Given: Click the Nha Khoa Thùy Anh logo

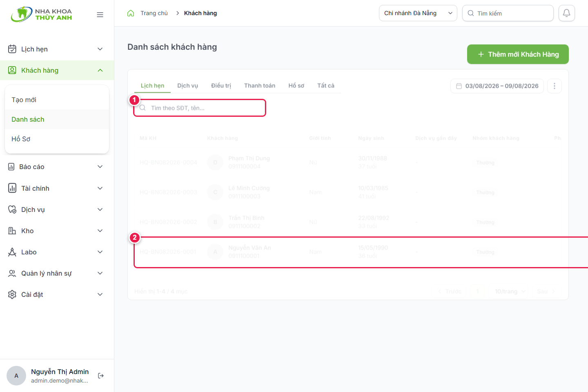Looking at the screenshot, I should pyautogui.click(x=41, y=14).
